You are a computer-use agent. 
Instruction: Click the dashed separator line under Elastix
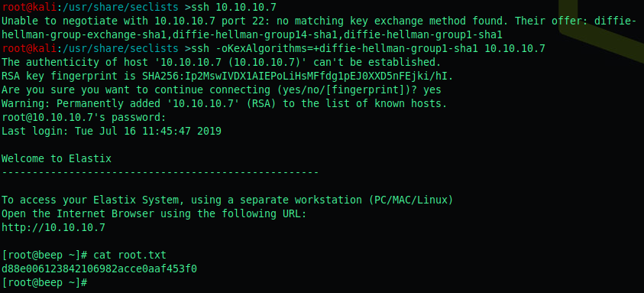click(160, 172)
